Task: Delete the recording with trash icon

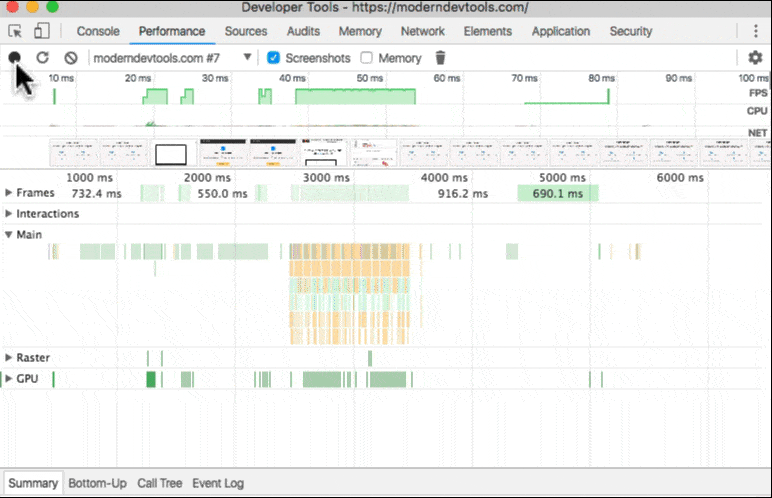Action: tap(440, 58)
